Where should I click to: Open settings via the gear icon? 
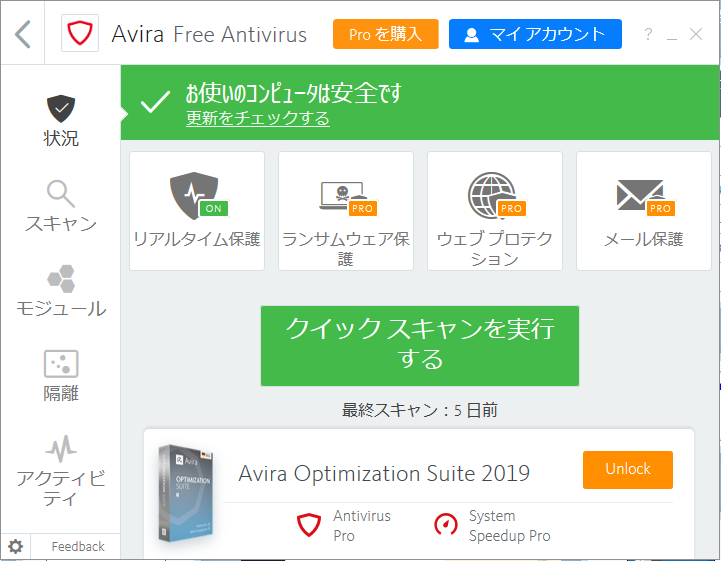[x=15, y=546]
